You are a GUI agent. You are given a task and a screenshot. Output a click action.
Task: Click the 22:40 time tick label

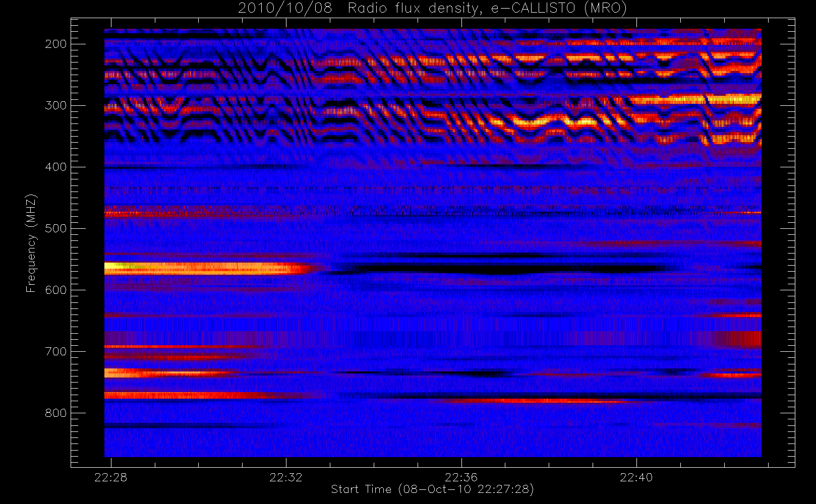[636, 477]
